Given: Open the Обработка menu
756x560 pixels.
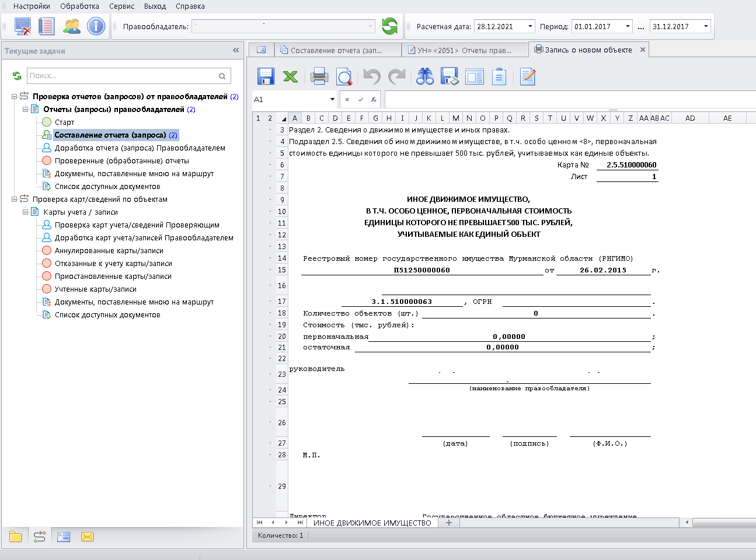Looking at the screenshot, I should 79,6.
